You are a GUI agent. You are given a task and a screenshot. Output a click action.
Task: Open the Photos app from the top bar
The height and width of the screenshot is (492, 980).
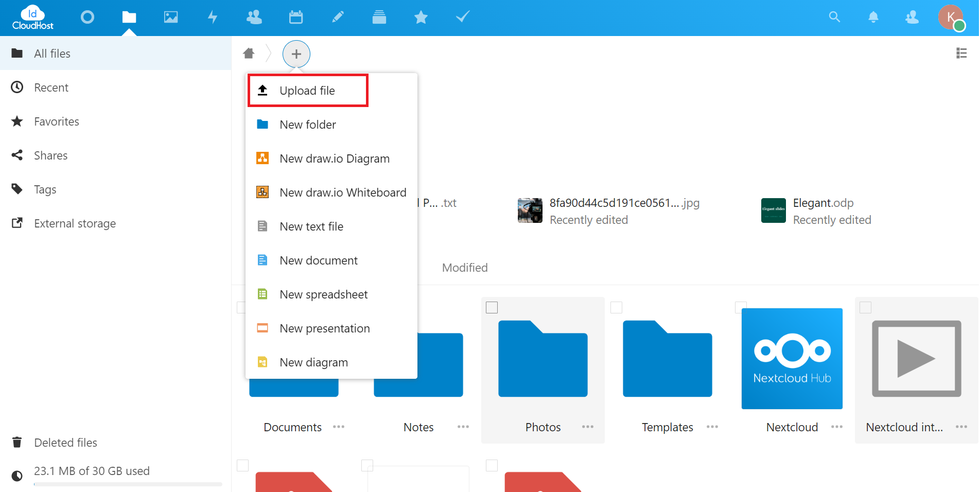click(x=171, y=17)
